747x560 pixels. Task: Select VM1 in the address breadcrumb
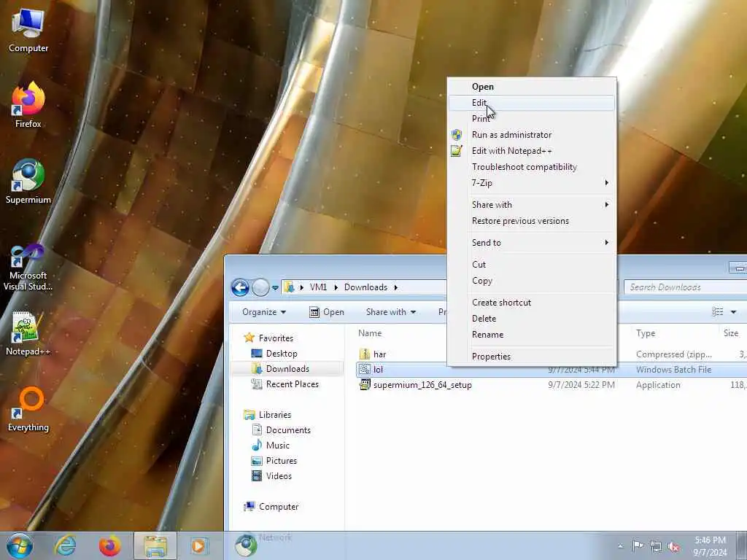[318, 287]
